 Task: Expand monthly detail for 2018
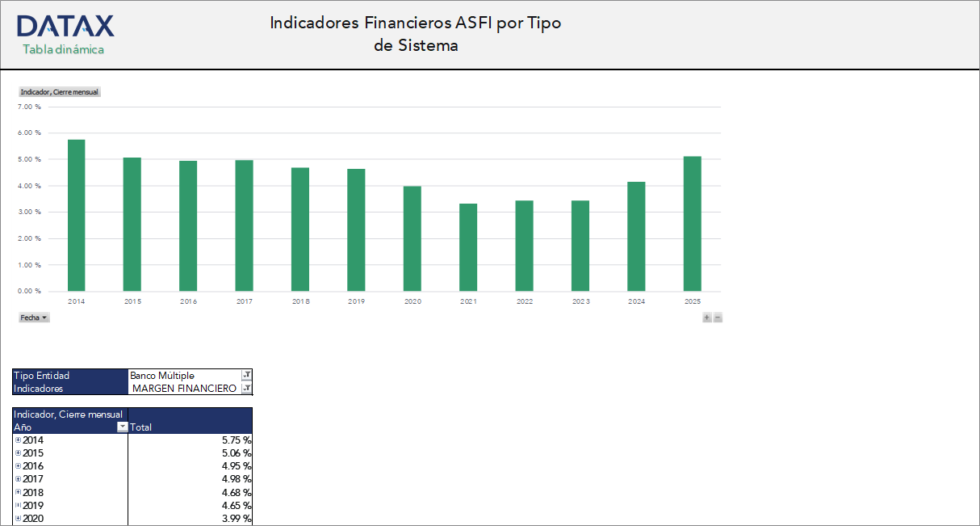click(18, 492)
